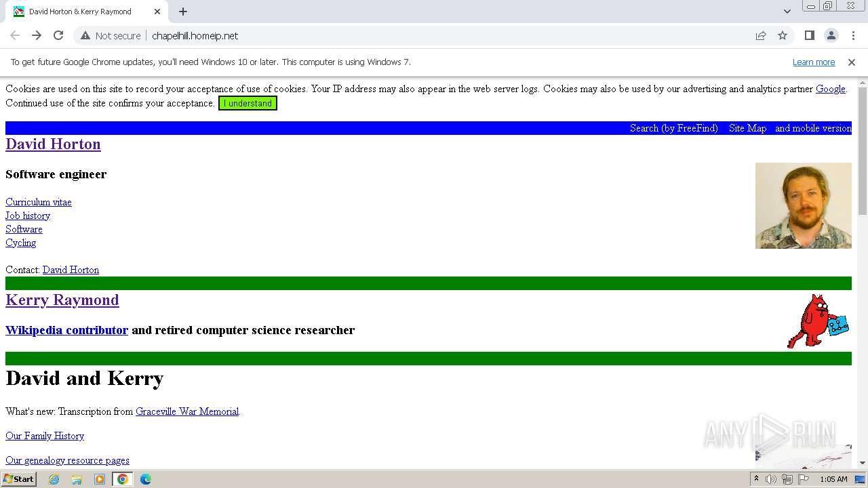This screenshot has width=868, height=488.
Task: Share this page via share icon
Action: [761, 36]
